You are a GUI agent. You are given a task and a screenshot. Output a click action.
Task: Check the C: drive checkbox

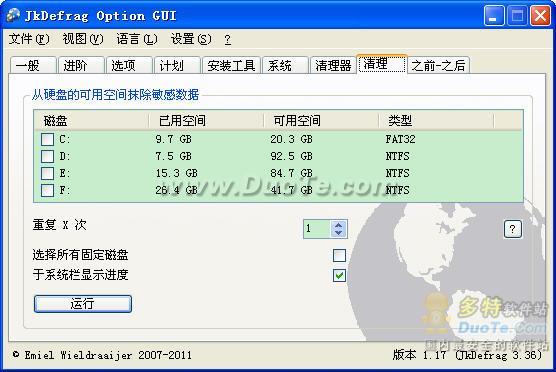click(x=47, y=139)
